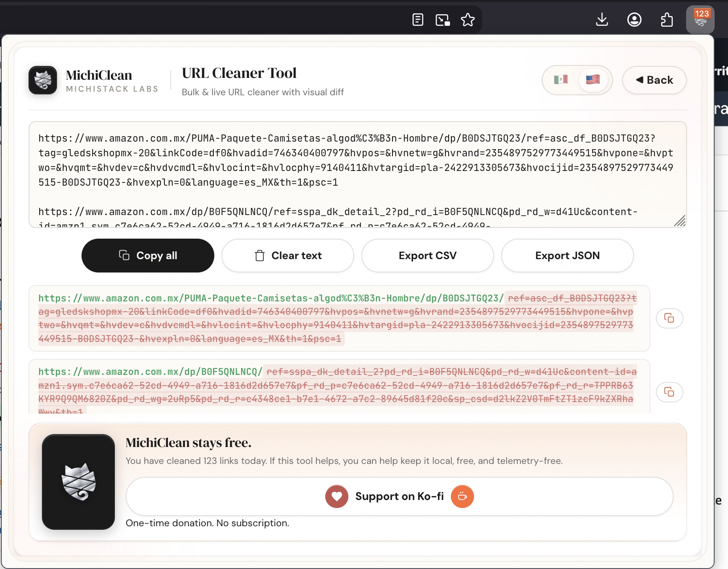The width and height of the screenshot is (728, 569).
Task: Support the tool on Ko-fi
Action: click(x=399, y=496)
